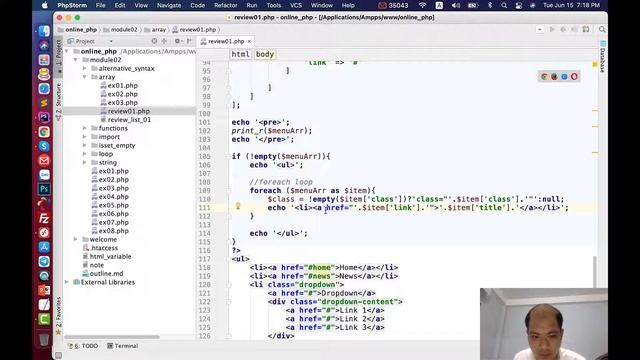Open the Refactor menu
This screenshot has height=360, width=640.
[x=225, y=5]
